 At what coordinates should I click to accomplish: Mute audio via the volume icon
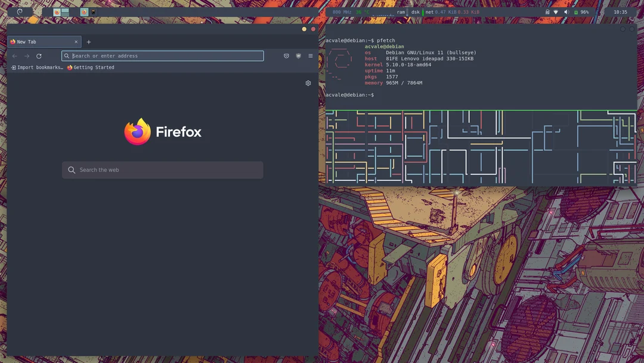coord(566,12)
